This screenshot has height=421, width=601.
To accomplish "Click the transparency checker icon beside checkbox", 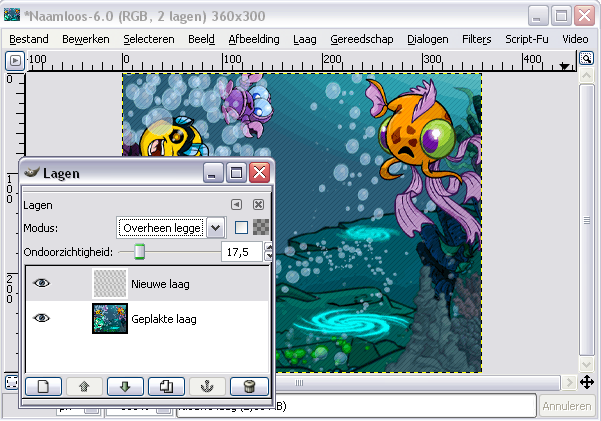I will click(261, 227).
